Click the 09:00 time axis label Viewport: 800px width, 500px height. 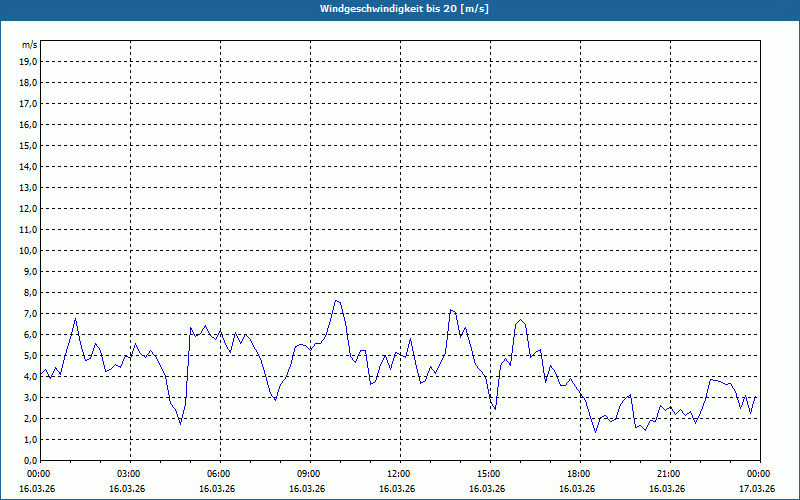point(309,474)
